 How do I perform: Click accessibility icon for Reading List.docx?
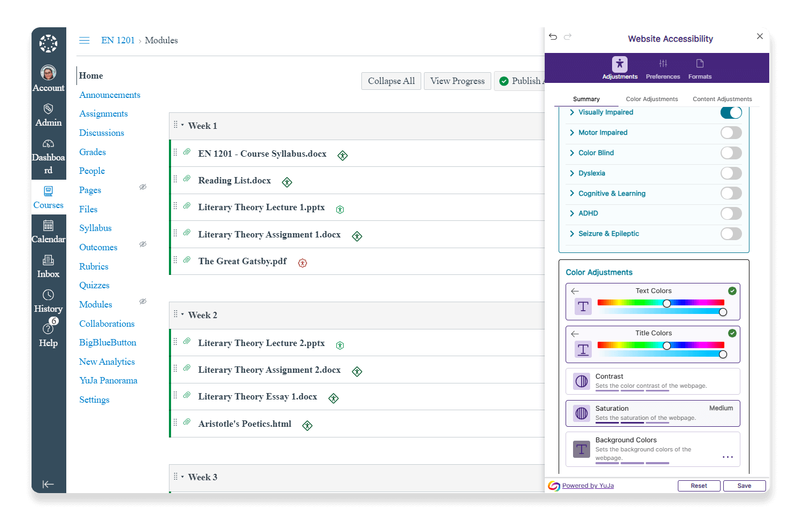coord(287,182)
